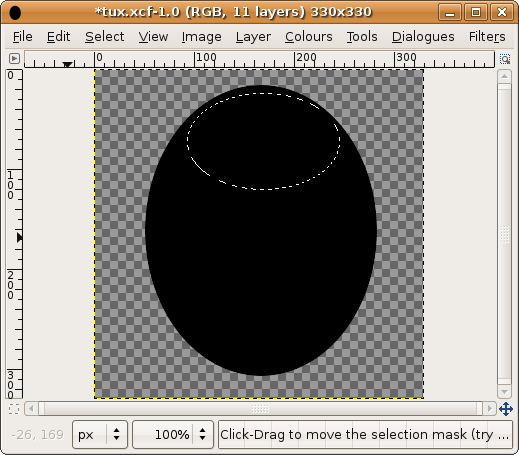Click the black egg icon in title bar

click(x=15, y=12)
